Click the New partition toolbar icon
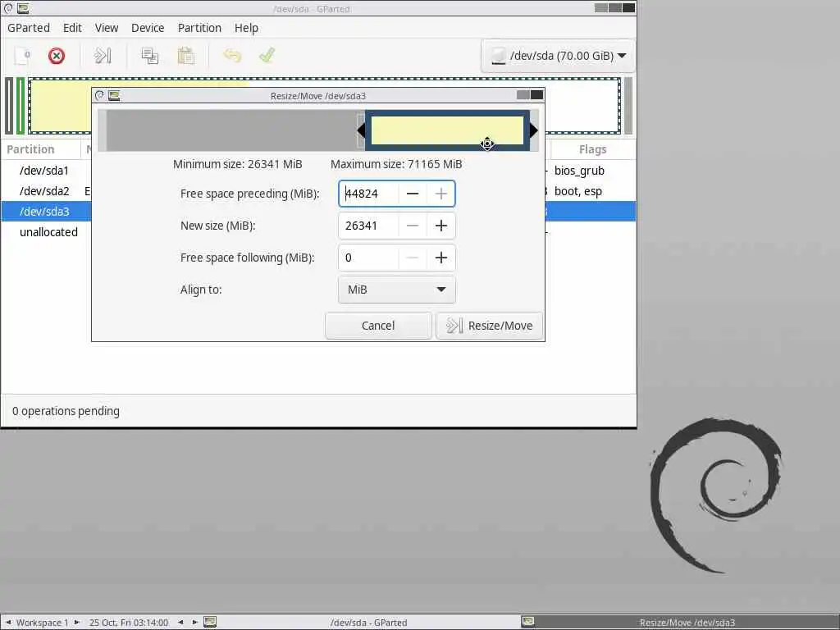This screenshot has height=630, width=840. (22, 56)
